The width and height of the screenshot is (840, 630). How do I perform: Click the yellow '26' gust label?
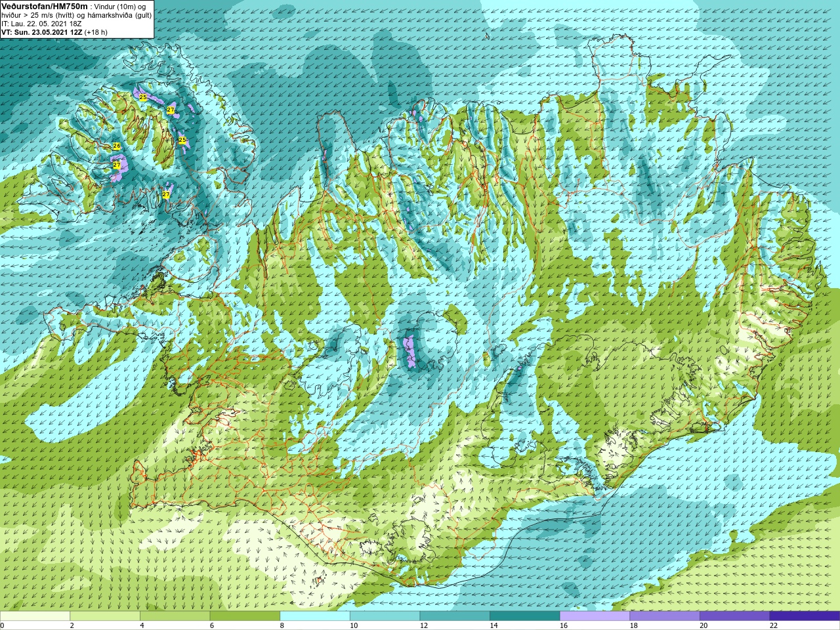pos(117,146)
